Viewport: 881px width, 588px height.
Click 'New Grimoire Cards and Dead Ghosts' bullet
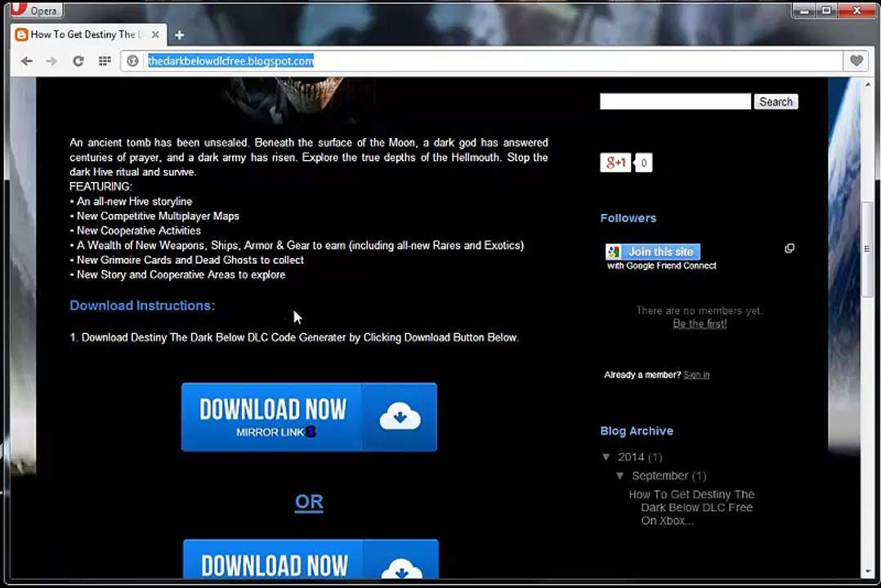click(186, 260)
